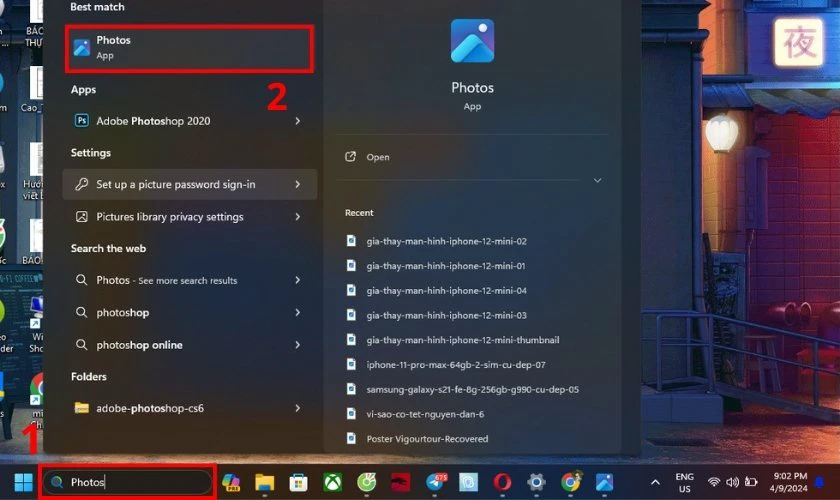Open the notification bell in the tray
Image resolution: width=840 pixels, height=500 pixels.
pos(819,482)
